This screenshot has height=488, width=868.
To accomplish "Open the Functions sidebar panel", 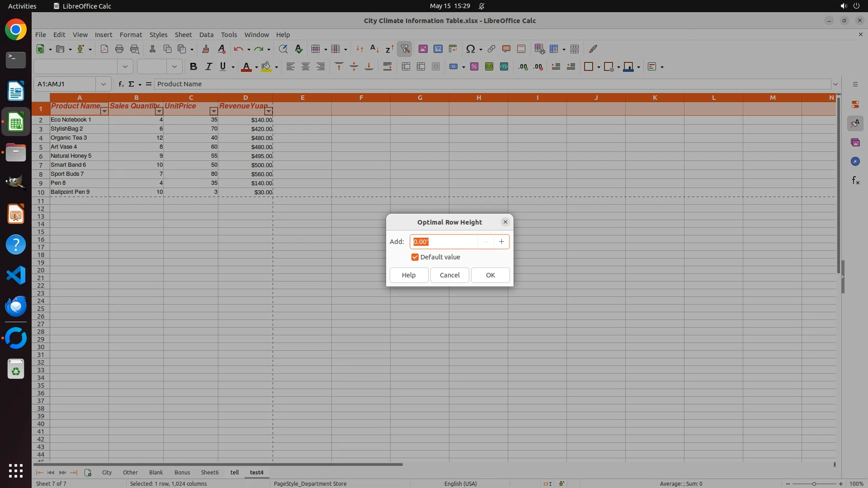I will (x=855, y=181).
